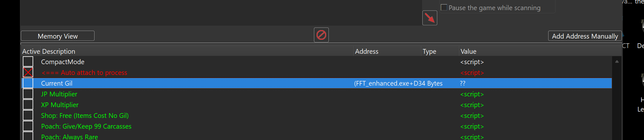Enable the XP Multiplier script
The width and height of the screenshot is (644, 140).
pyautogui.click(x=28, y=105)
